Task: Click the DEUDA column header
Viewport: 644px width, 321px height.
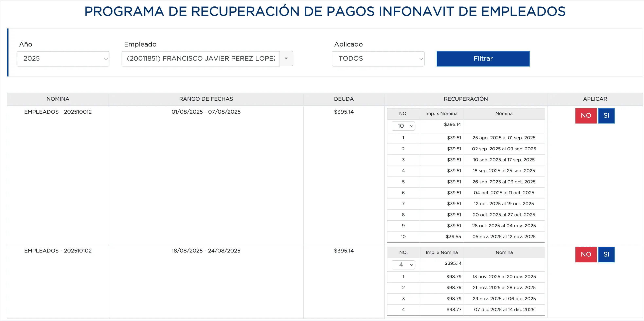Action: (x=343, y=99)
